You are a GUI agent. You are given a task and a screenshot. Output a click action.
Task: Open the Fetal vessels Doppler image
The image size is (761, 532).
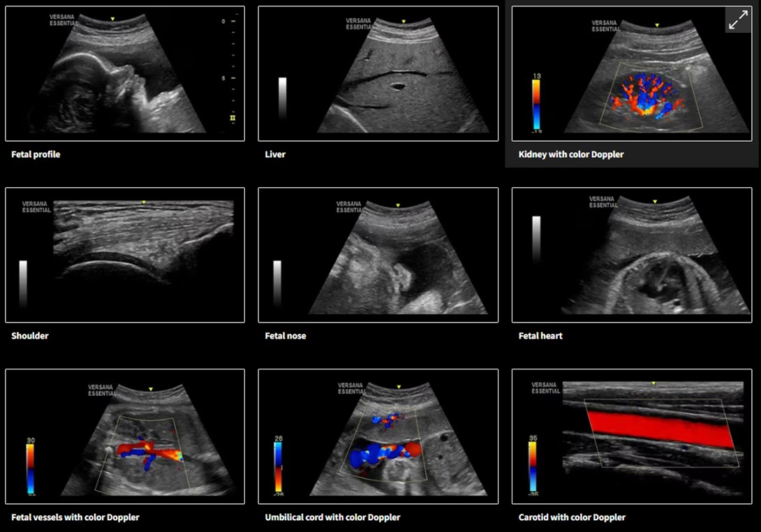click(x=125, y=436)
